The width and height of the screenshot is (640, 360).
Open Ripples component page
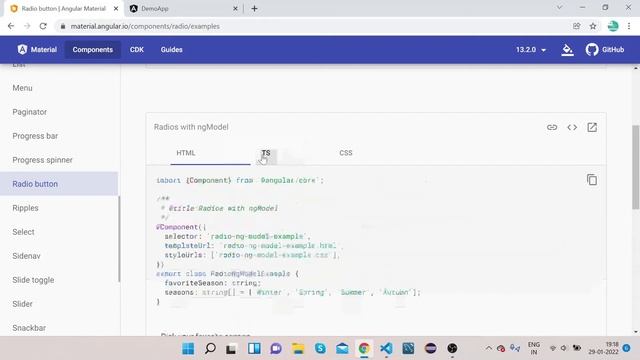point(25,208)
